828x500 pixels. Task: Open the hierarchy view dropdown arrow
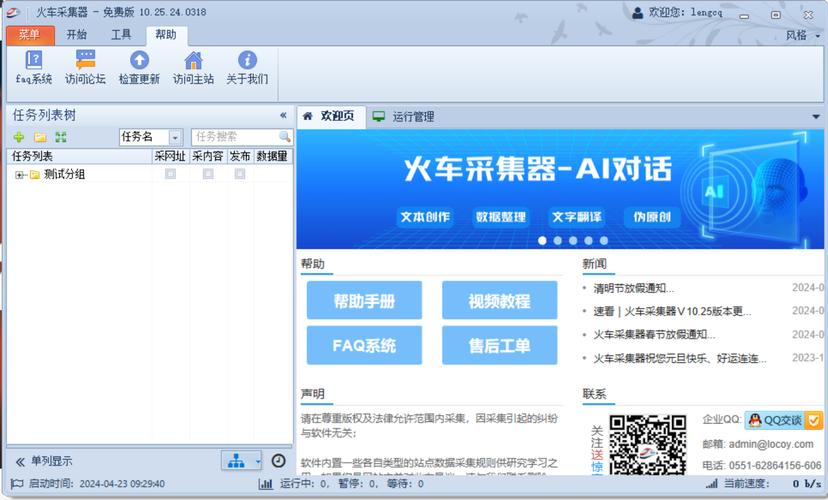click(x=257, y=461)
